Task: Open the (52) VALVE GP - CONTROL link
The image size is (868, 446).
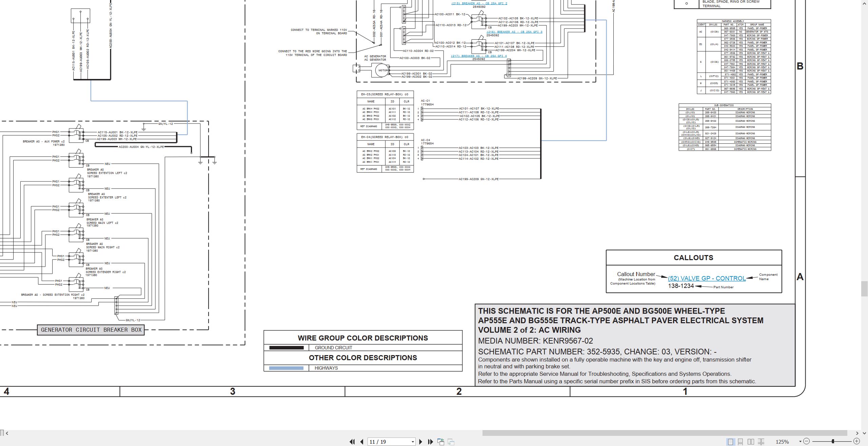Action: (x=707, y=278)
